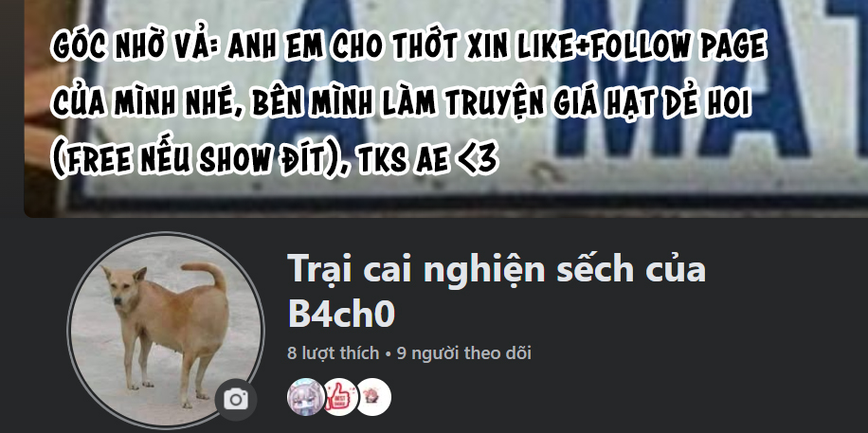Open the cover photo banner image
This screenshot has height=433, width=868.
446,108
